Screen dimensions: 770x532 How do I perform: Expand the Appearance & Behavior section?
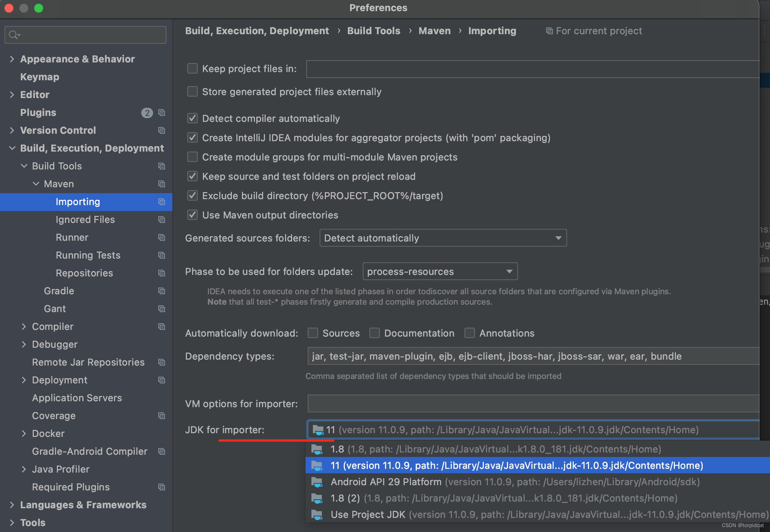click(x=12, y=59)
